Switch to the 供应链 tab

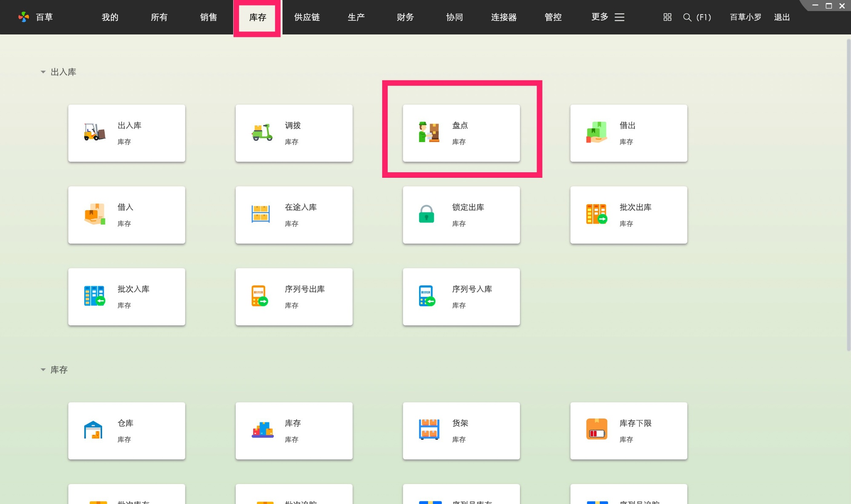(x=306, y=17)
